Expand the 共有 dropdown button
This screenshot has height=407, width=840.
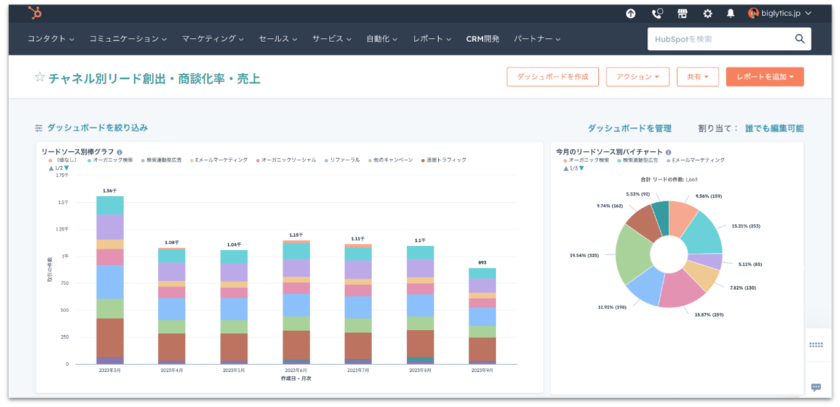point(697,77)
